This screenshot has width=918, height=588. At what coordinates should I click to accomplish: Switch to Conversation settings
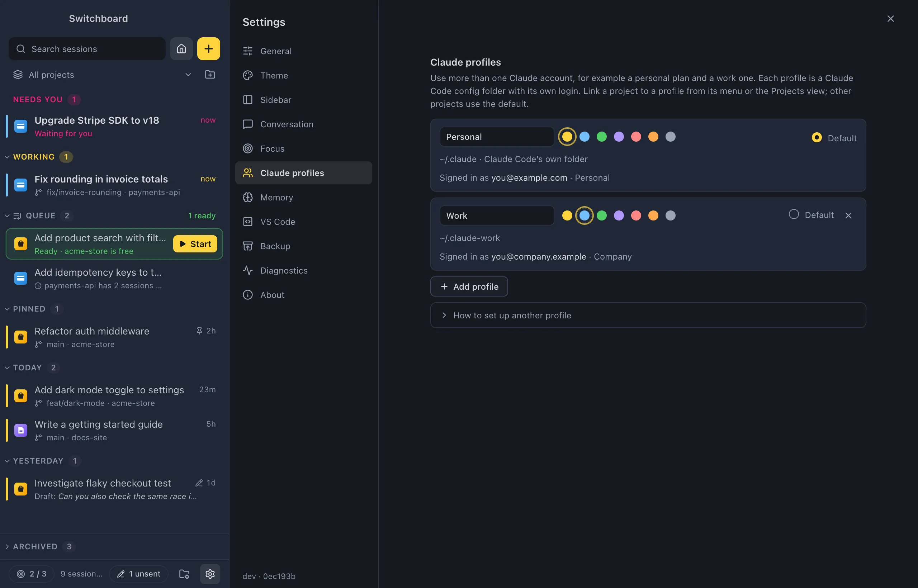click(x=304, y=124)
